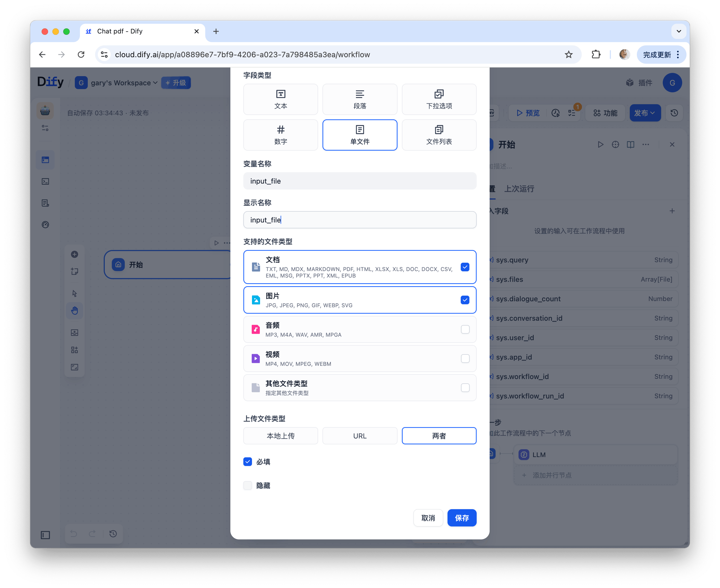Choose the 段落 paragraph field type
Image resolution: width=720 pixels, height=588 pixels.
pos(359,99)
